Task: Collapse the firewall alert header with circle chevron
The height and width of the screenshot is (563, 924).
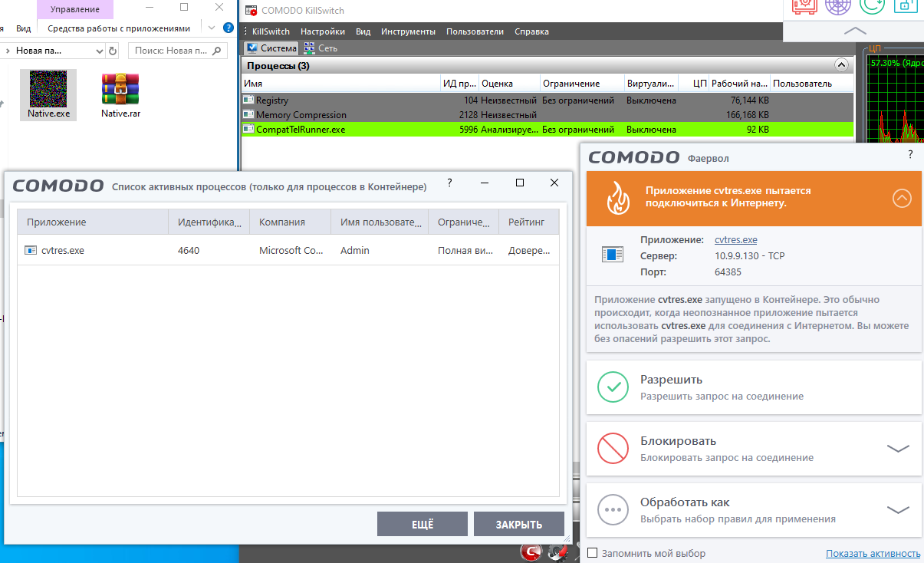Action: click(x=902, y=198)
